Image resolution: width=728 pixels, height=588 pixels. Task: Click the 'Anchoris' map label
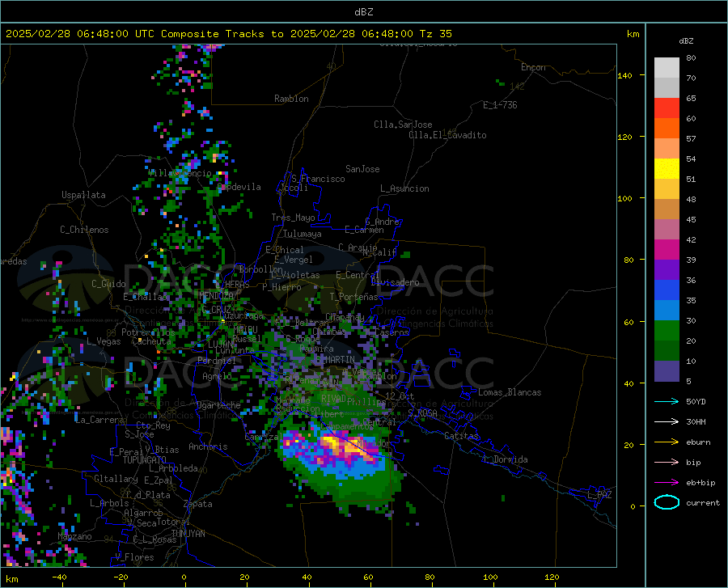click(x=208, y=447)
